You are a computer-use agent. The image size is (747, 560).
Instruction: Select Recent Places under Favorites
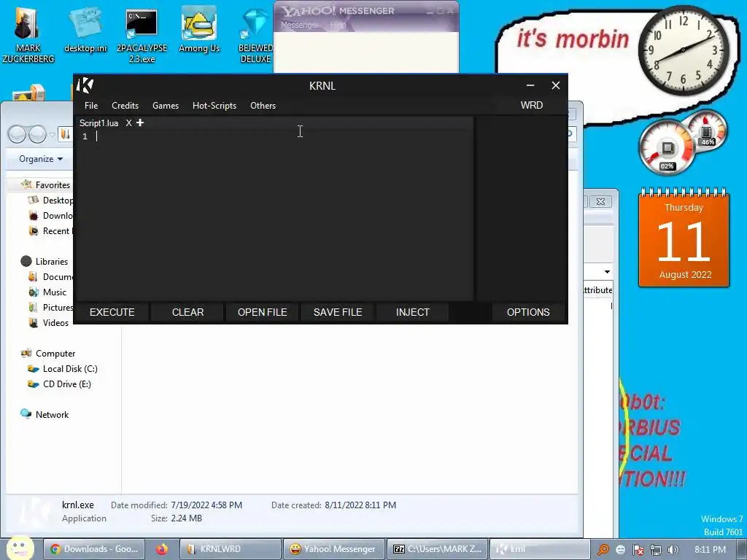tap(50, 231)
